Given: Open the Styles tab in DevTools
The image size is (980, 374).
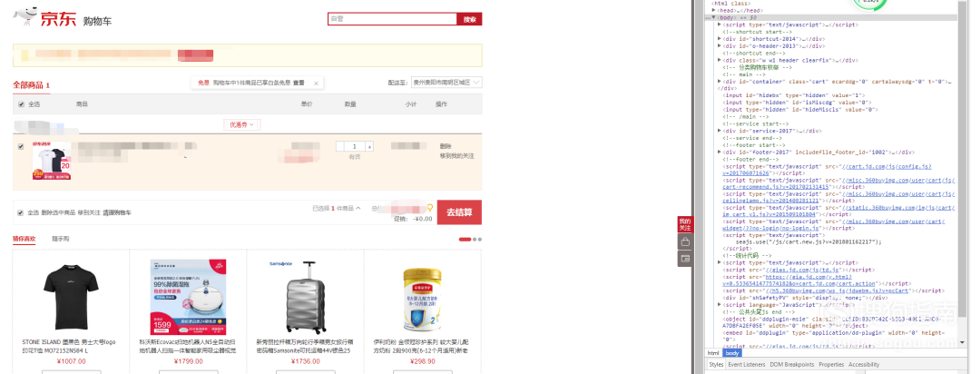Looking at the screenshot, I should point(716,365).
